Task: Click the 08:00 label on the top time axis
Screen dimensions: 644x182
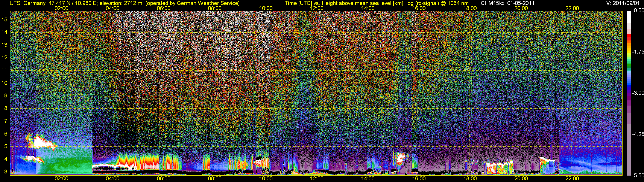Action: [215, 8]
